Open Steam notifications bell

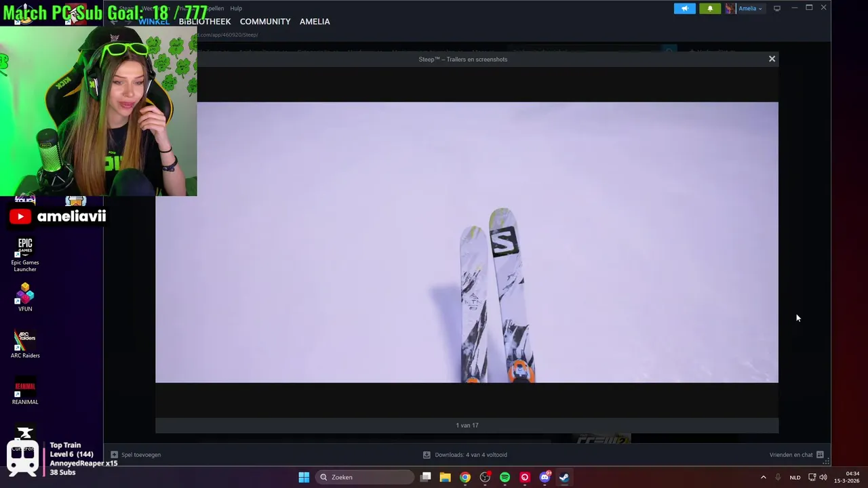coord(710,8)
